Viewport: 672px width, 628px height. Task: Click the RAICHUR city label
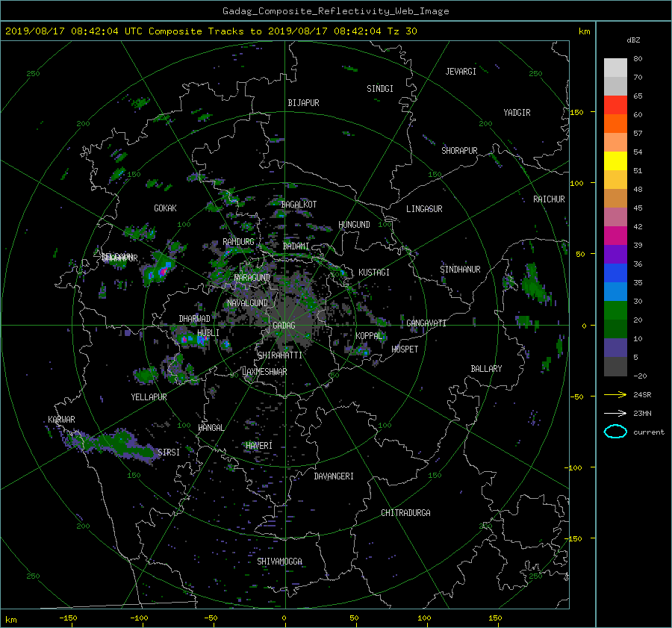(549, 199)
